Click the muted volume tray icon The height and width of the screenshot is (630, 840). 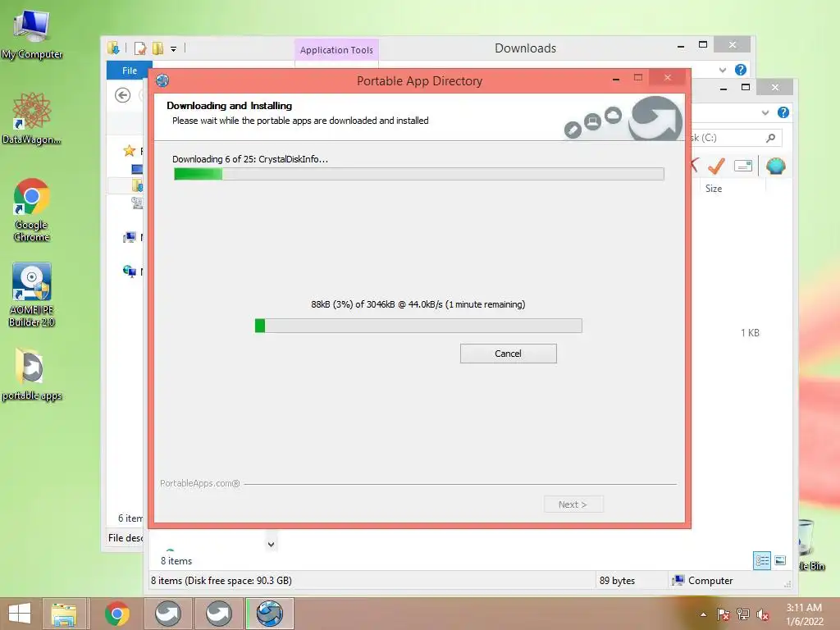point(763,614)
